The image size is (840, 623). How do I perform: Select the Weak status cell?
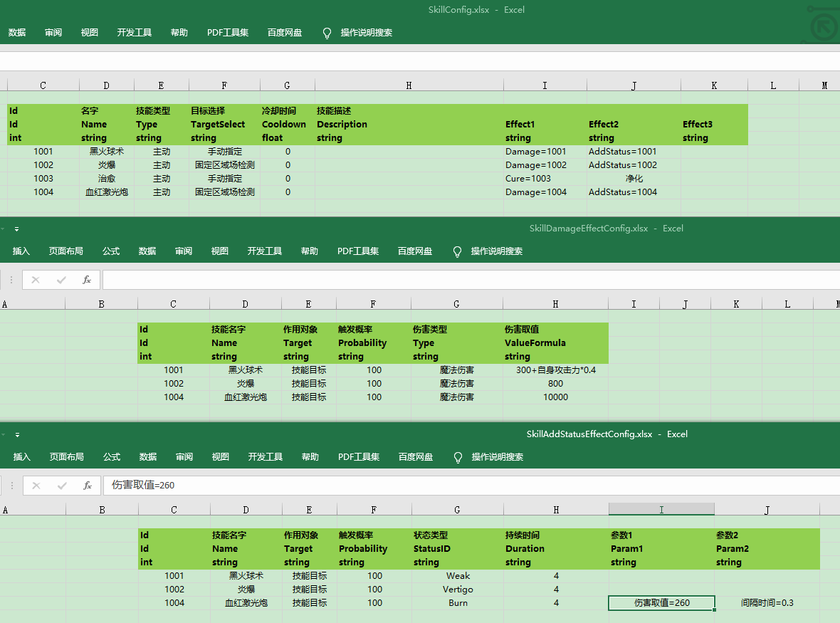(458, 576)
